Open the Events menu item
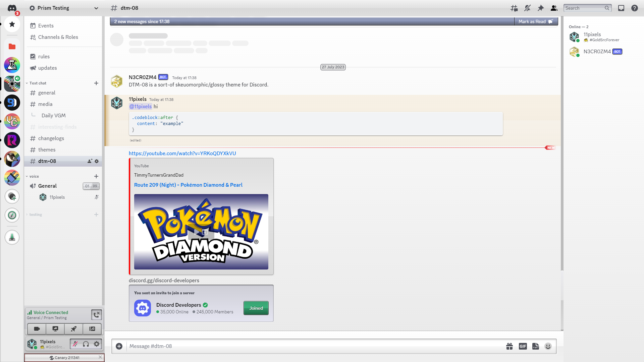Screen dimensions: 644x362 point(46,26)
